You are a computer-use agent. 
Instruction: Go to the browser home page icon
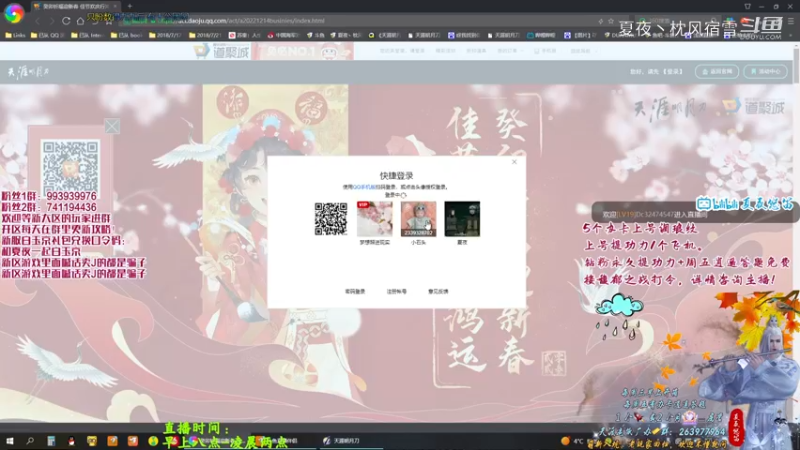point(80,21)
